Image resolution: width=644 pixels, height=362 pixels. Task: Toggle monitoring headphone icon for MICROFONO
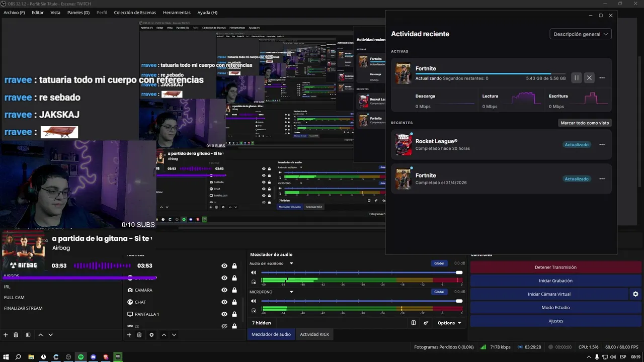254,310
